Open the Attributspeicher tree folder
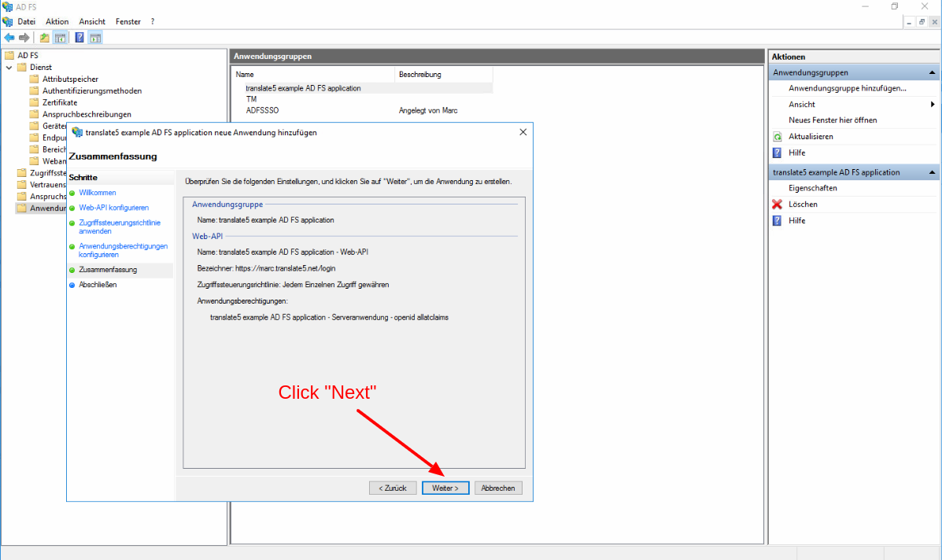The height and width of the screenshot is (560, 942). coord(70,79)
